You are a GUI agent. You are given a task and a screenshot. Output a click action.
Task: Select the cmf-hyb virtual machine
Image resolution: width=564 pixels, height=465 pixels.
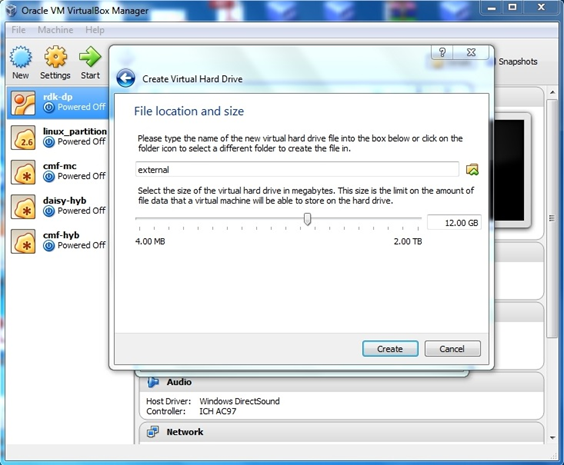(x=58, y=240)
